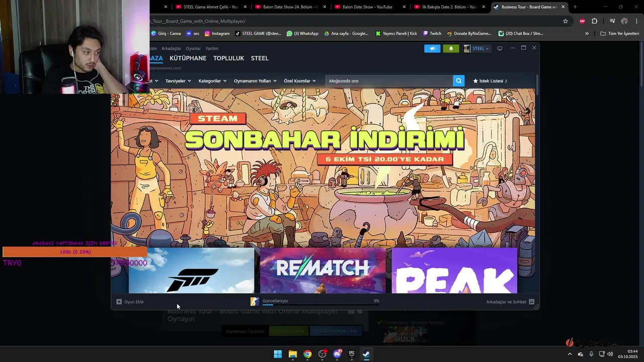Click the blue store search magnifier button
The height and width of the screenshot is (362, 644).
tap(458, 81)
